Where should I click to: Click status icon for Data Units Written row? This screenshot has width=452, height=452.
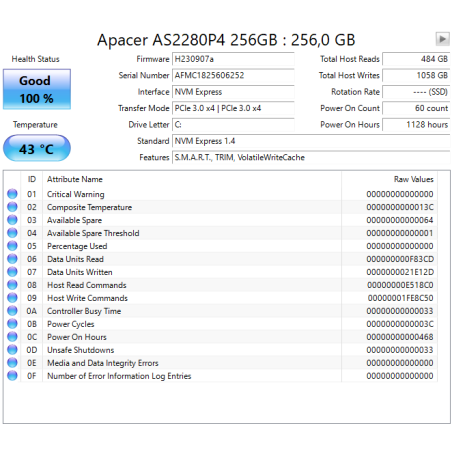click(x=12, y=272)
